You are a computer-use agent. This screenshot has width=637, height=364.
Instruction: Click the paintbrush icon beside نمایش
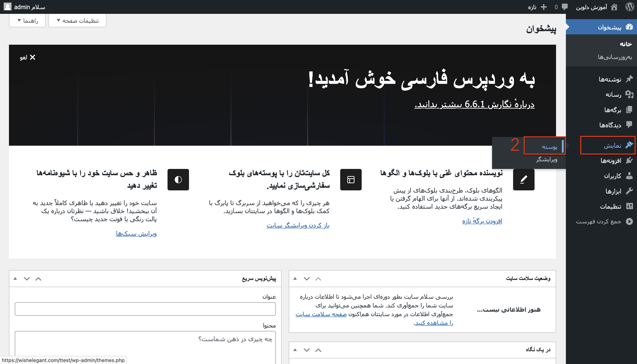[629, 145]
